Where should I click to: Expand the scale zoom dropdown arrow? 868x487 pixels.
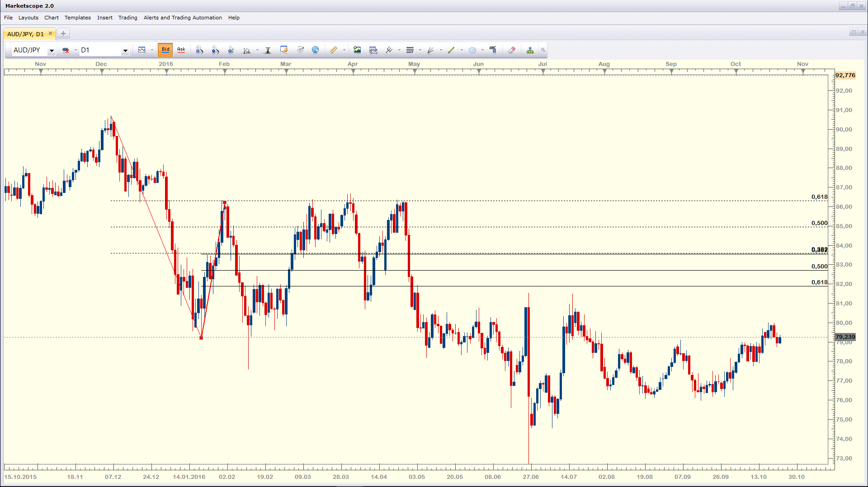[257, 50]
